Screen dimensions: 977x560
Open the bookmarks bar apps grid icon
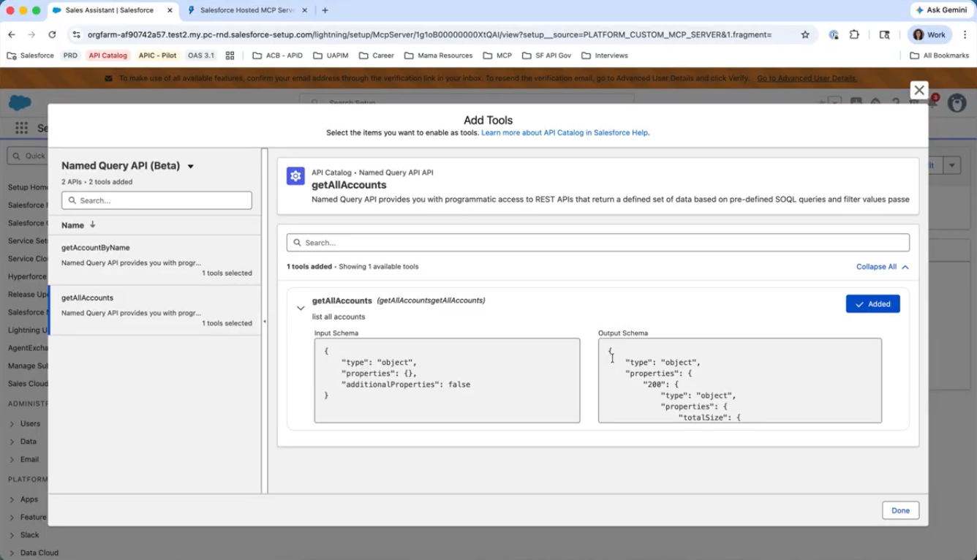230,56
